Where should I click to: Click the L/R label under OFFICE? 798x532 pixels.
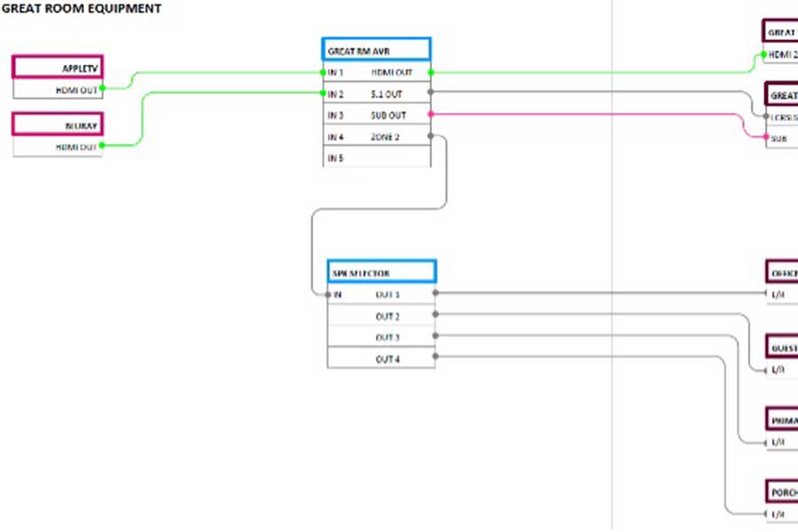click(778, 294)
